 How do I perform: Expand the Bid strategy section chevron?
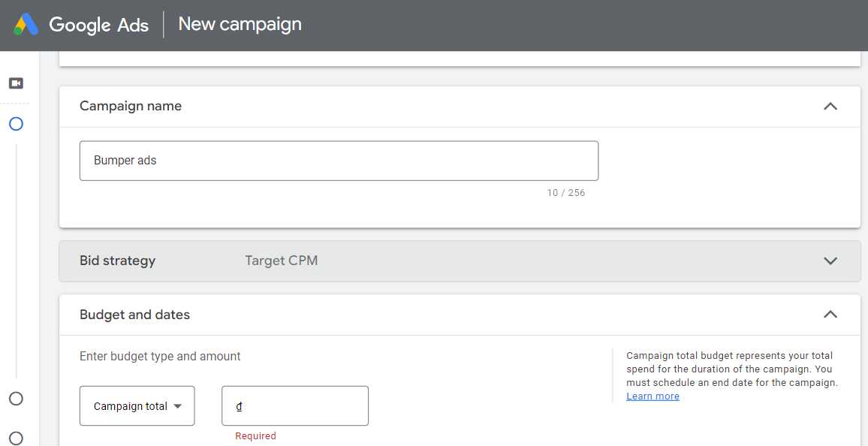830,261
